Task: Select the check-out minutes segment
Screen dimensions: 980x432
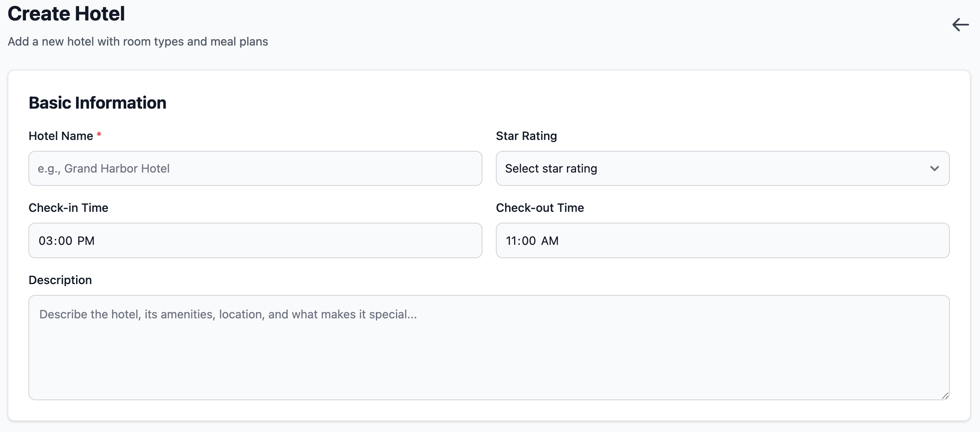Action: [529, 241]
